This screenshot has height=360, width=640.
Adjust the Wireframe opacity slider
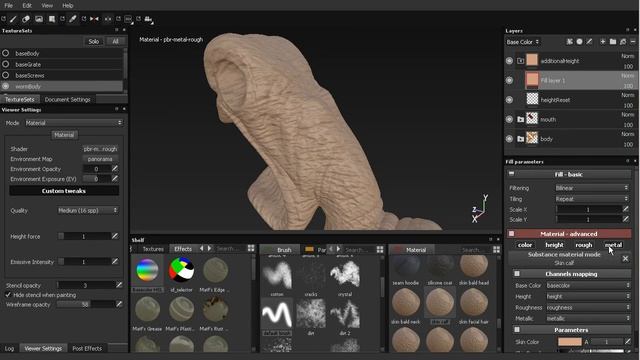pos(86,304)
